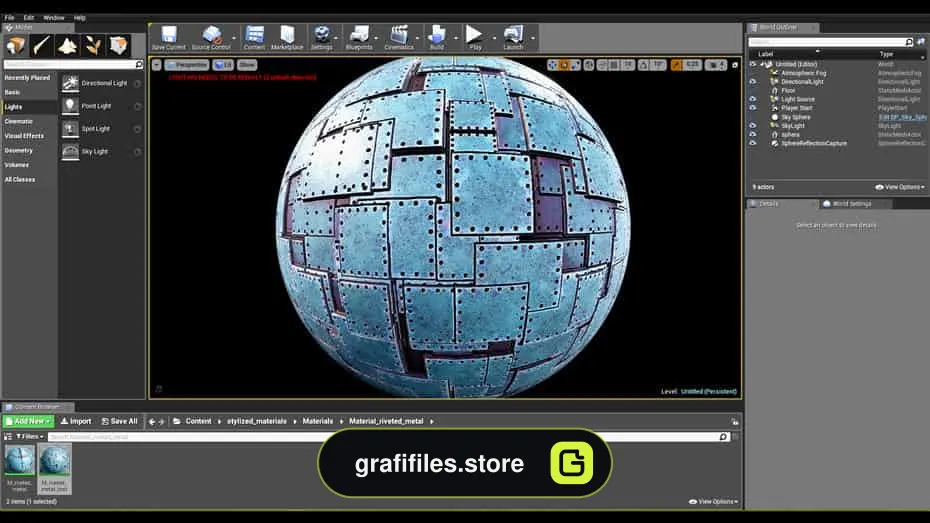Pick the Spot Light placement item
This screenshot has width=930, height=523.
click(x=101, y=129)
